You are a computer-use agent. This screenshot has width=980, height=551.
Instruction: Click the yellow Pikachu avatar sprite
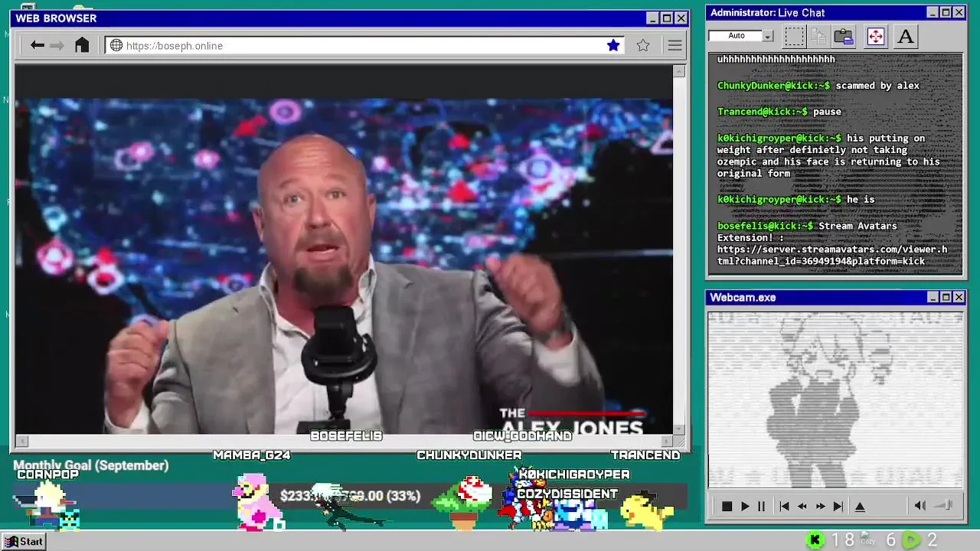pos(647,512)
